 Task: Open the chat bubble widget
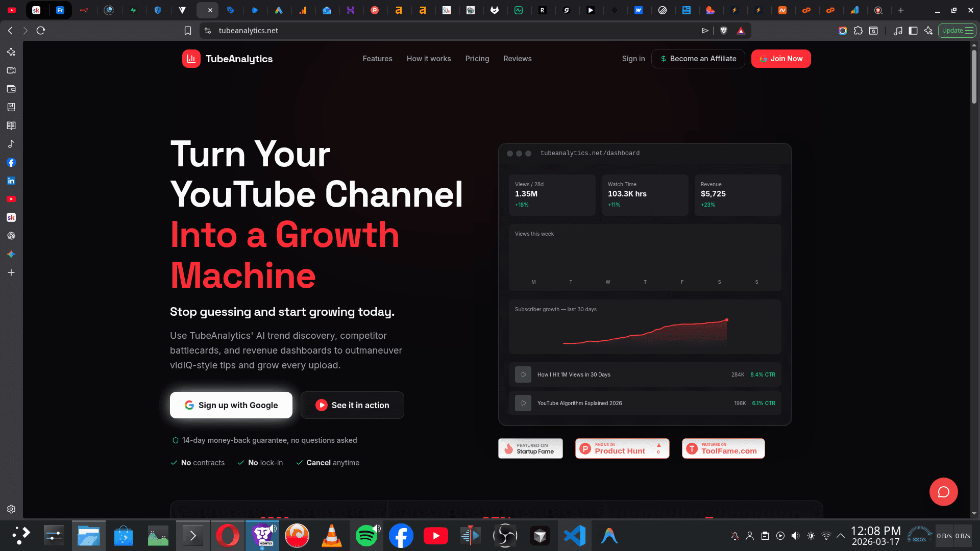click(944, 491)
